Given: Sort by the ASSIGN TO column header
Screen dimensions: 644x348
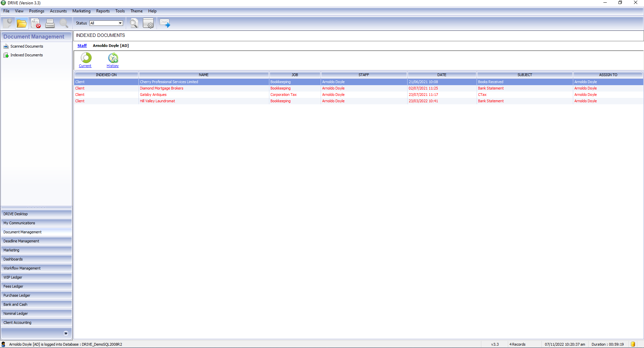Looking at the screenshot, I should [x=608, y=75].
